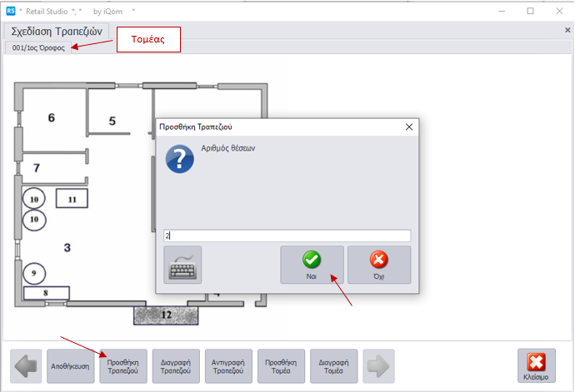Click the green checkmark Ναι button
Image resolution: width=575 pixels, height=392 pixels.
311,265
